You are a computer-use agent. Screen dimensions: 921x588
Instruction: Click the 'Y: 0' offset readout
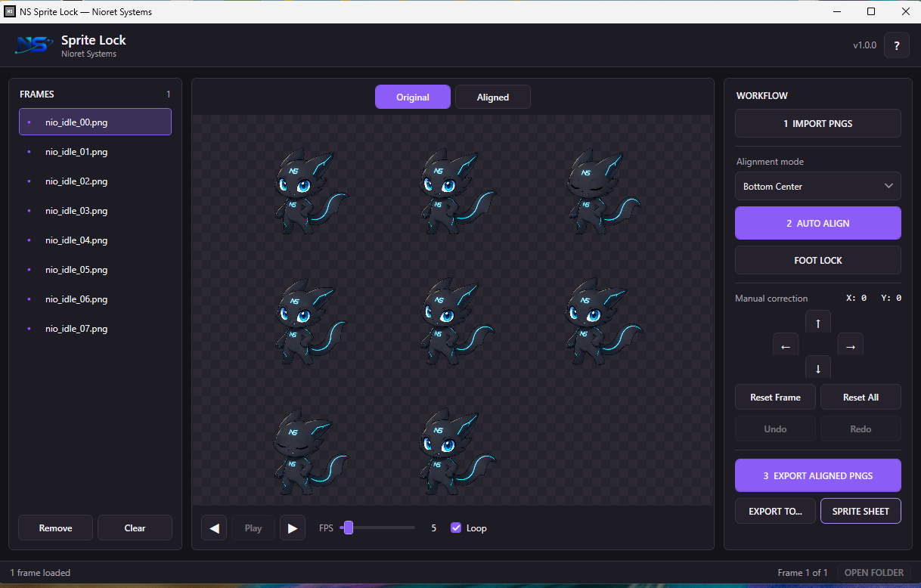click(x=891, y=298)
